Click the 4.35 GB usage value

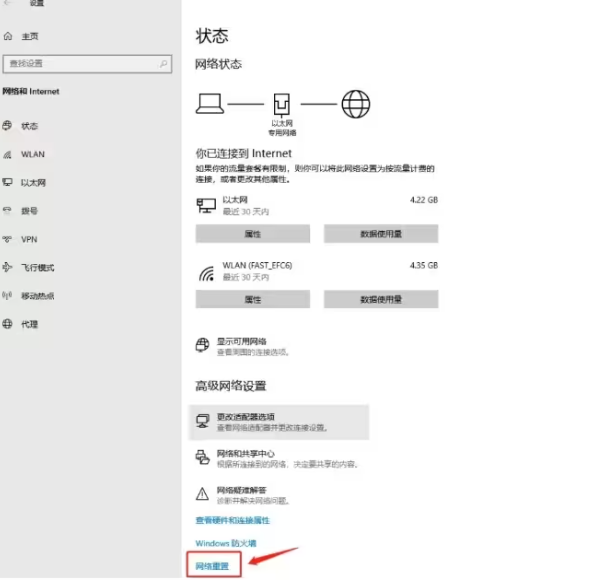424,265
